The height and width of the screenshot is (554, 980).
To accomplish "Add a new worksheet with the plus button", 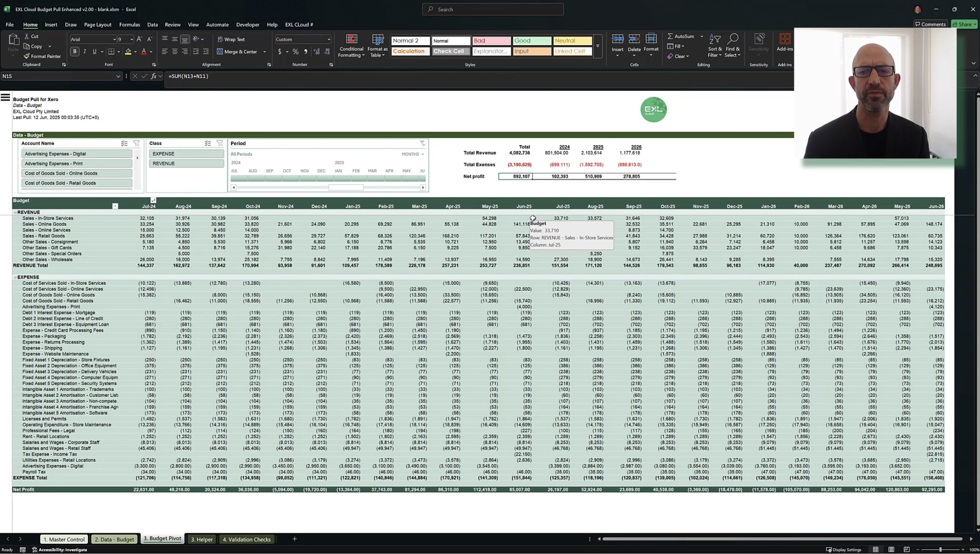I will tap(295, 539).
